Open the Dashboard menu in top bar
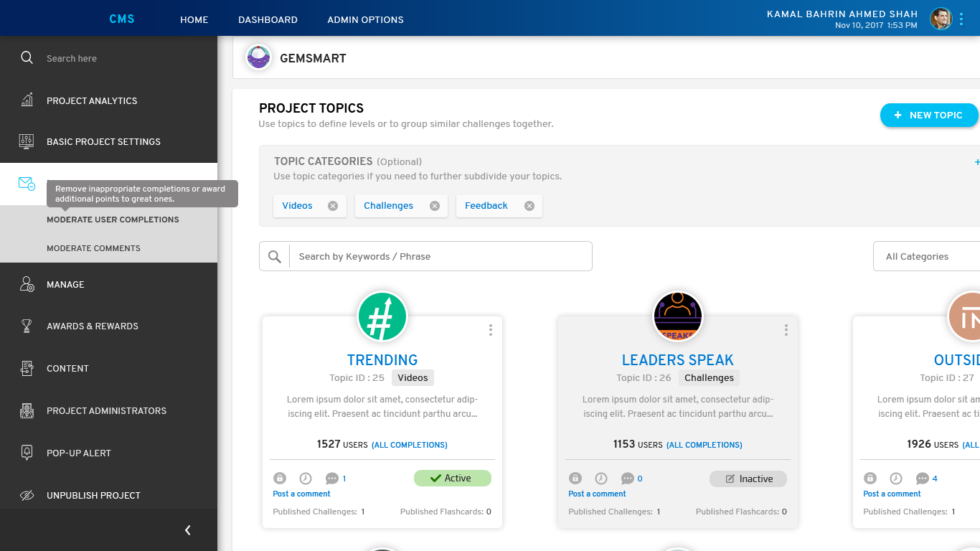Image resolution: width=980 pixels, height=551 pixels. click(x=268, y=19)
